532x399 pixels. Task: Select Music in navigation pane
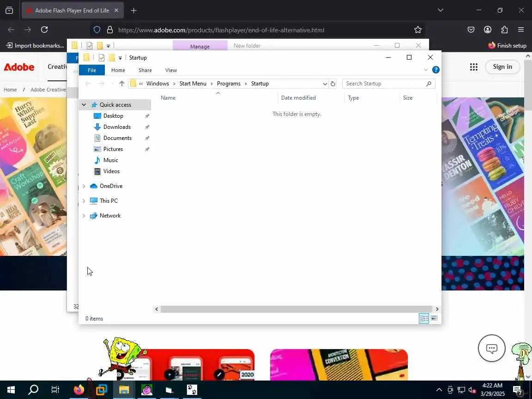tap(111, 160)
